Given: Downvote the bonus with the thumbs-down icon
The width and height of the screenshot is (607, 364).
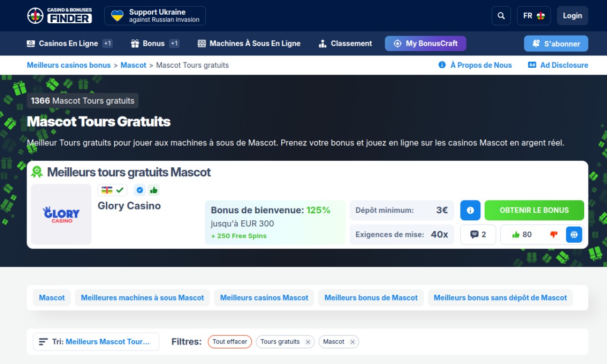Looking at the screenshot, I should coord(553,235).
